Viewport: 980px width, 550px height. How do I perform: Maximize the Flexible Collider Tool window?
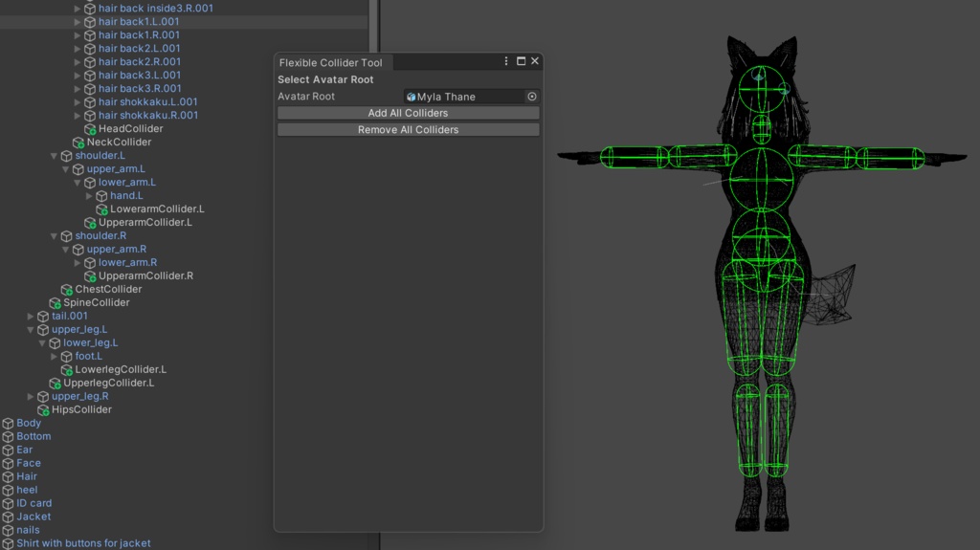click(521, 61)
